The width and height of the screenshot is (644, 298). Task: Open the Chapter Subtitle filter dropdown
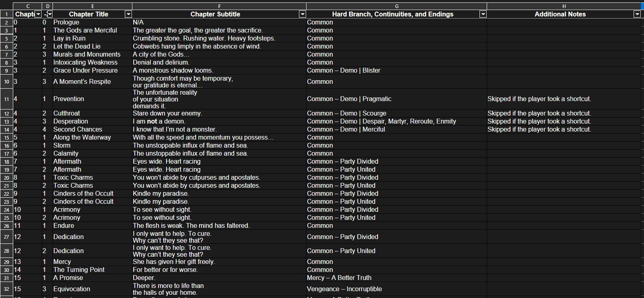click(303, 14)
